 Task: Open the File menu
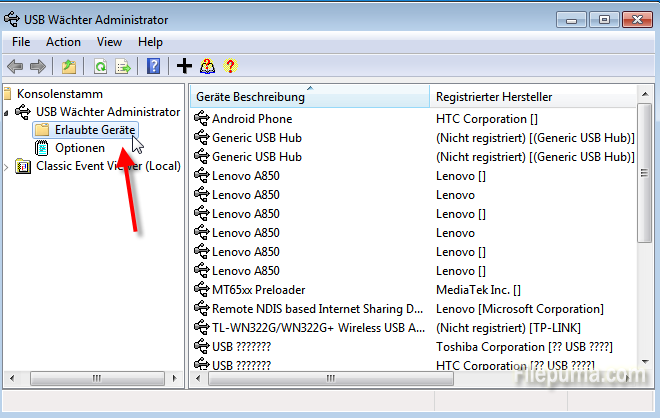(21, 42)
